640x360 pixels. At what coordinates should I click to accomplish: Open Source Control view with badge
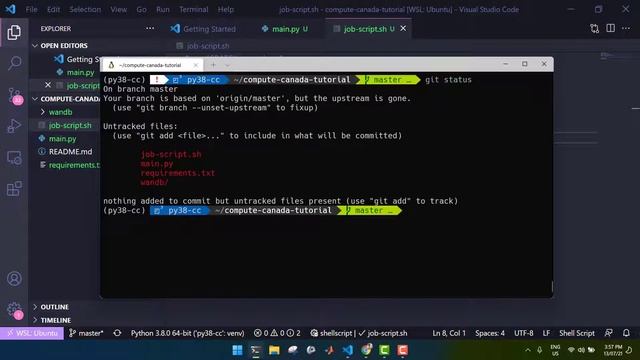pyautogui.click(x=15, y=96)
